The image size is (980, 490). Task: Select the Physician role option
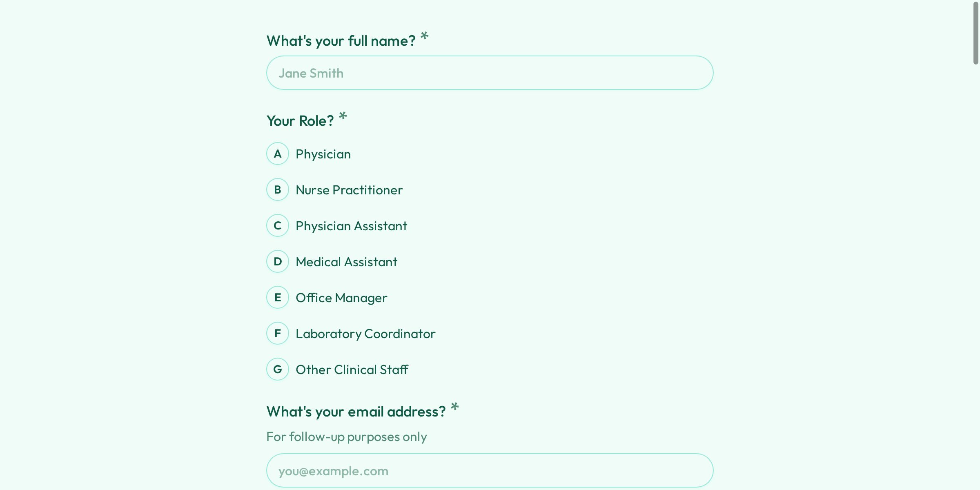323,154
